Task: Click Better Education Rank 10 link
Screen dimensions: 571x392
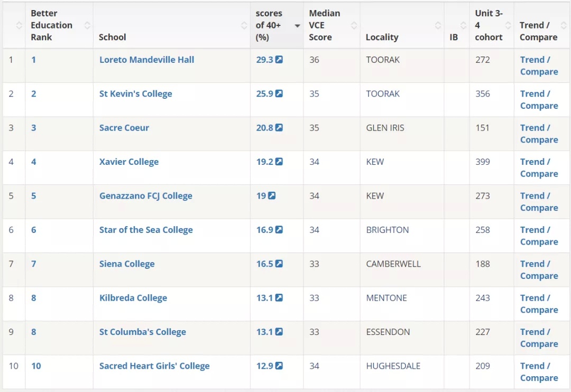Action: 36,366
